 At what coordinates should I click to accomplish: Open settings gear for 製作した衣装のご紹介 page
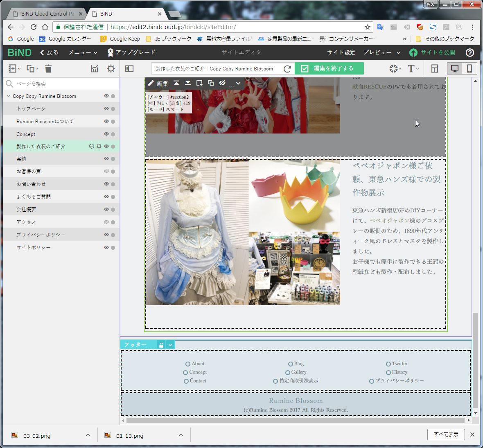[99, 146]
